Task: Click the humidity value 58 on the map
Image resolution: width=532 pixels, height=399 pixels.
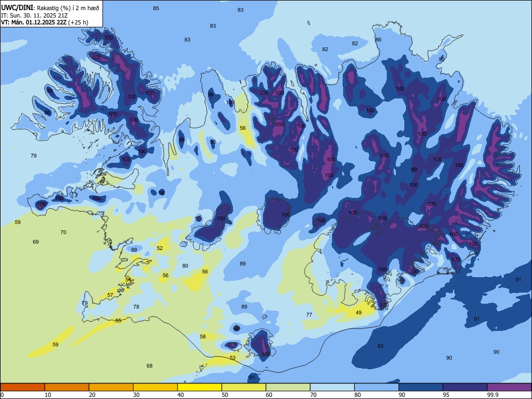Action: (x=203, y=337)
